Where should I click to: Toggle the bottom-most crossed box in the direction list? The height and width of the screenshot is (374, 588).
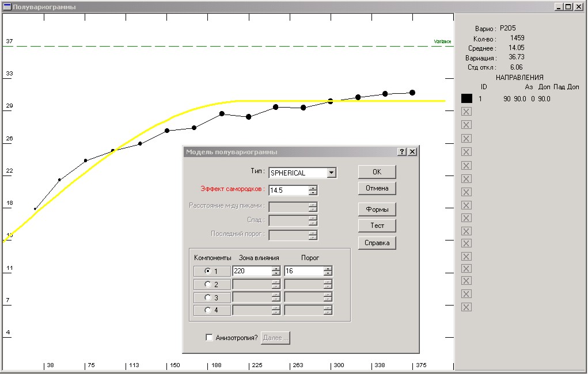466,307
